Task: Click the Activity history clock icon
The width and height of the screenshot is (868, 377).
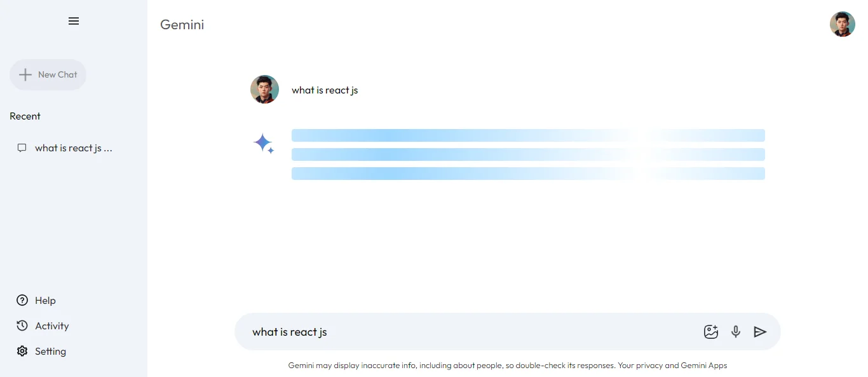Action: coord(22,326)
